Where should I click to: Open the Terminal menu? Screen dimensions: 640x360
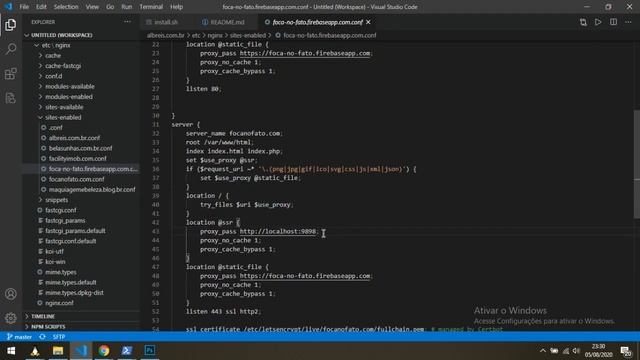coord(151,7)
